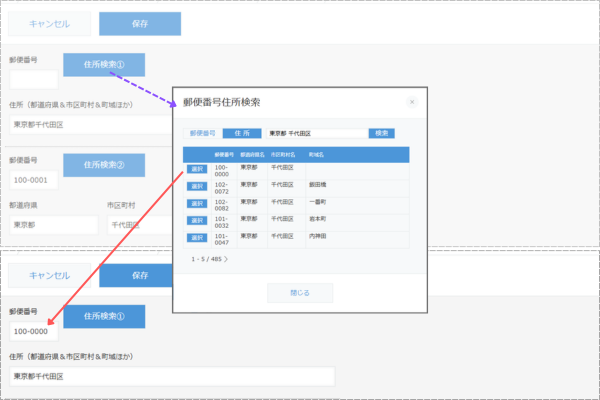Open 住所検索① in the top form
Image resolution: width=600 pixels, height=400 pixels.
click(x=104, y=65)
